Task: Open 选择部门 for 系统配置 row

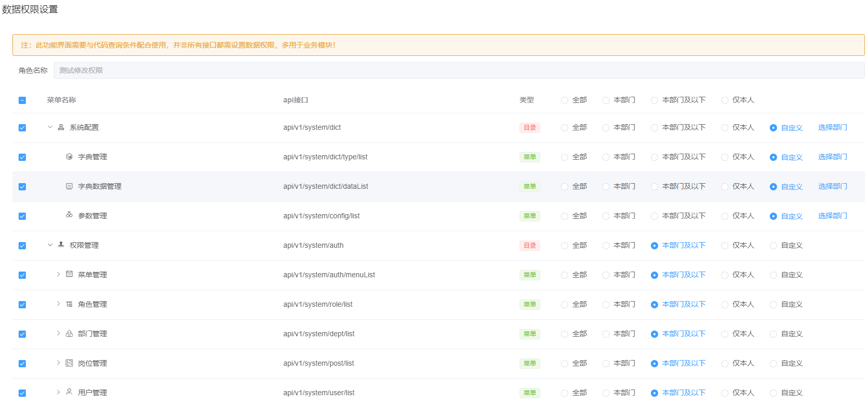Action: tap(832, 127)
